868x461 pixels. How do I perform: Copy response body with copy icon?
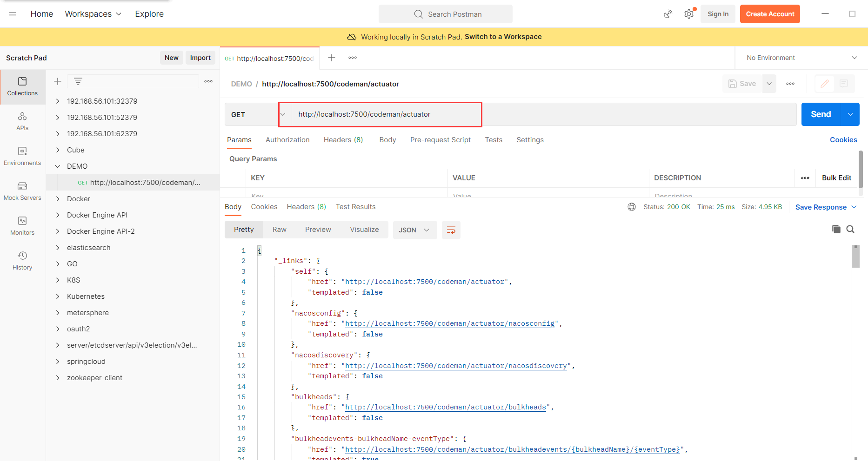[x=836, y=229]
